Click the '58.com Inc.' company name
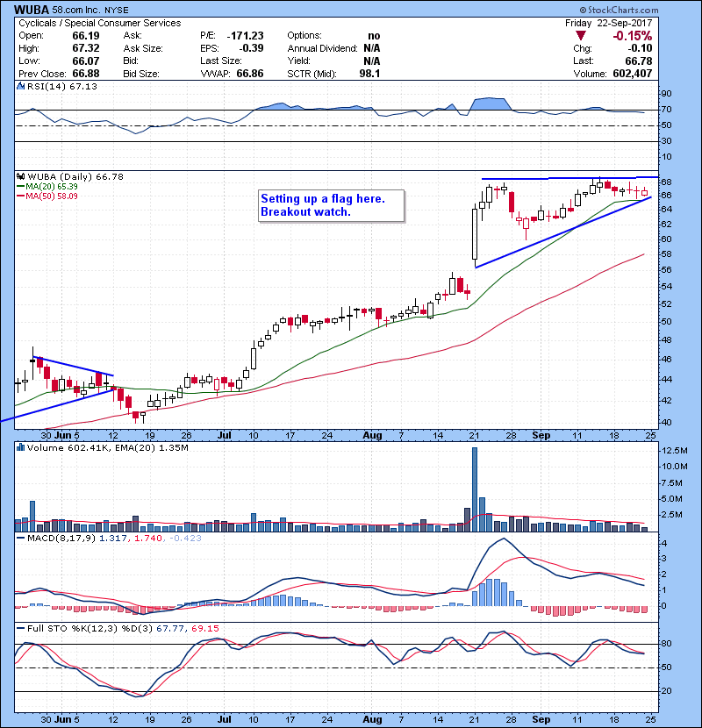The image size is (702, 728). pos(75,10)
